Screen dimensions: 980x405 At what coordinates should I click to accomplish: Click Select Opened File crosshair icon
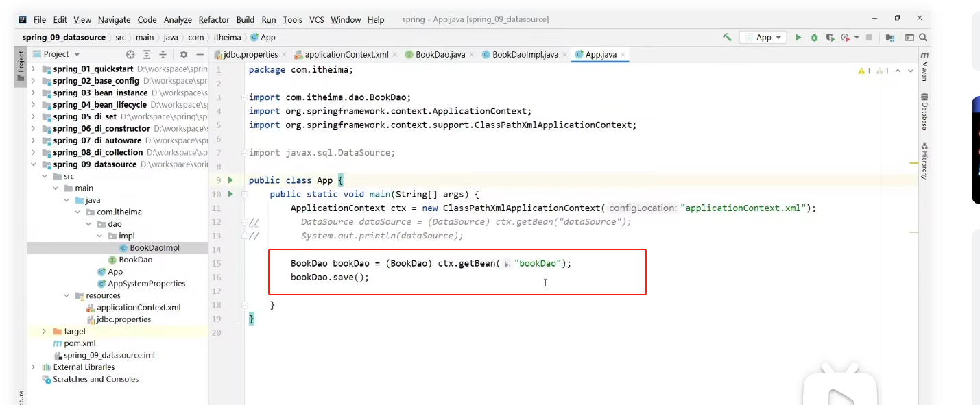[x=130, y=54]
